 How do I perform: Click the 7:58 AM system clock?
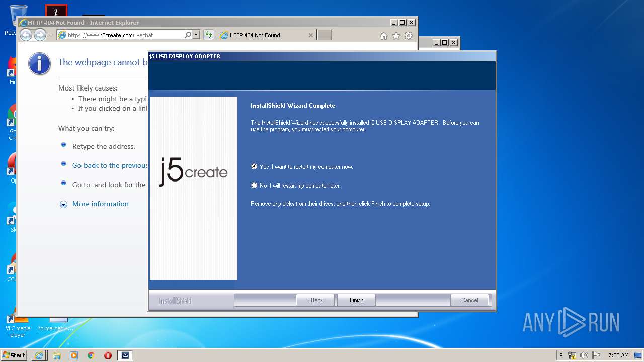click(x=618, y=355)
